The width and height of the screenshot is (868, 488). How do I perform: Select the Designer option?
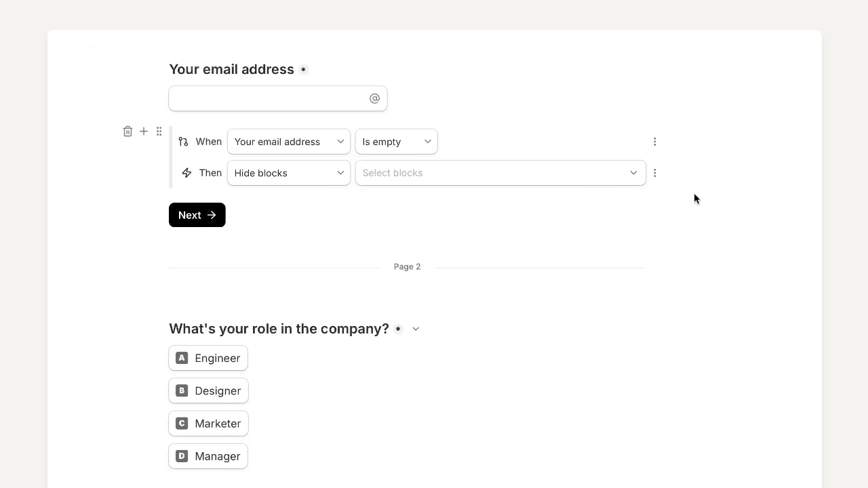pyautogui.click(x=209, y=391)
